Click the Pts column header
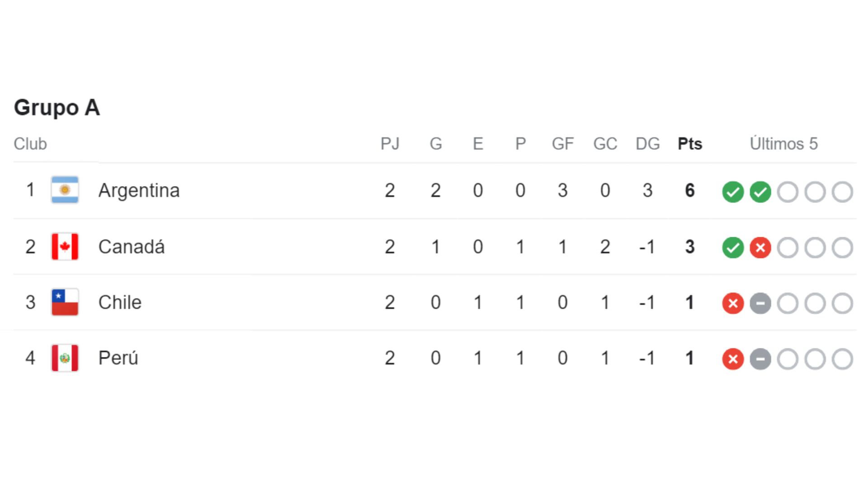This screenshot has height=488, width=868. 690,144
